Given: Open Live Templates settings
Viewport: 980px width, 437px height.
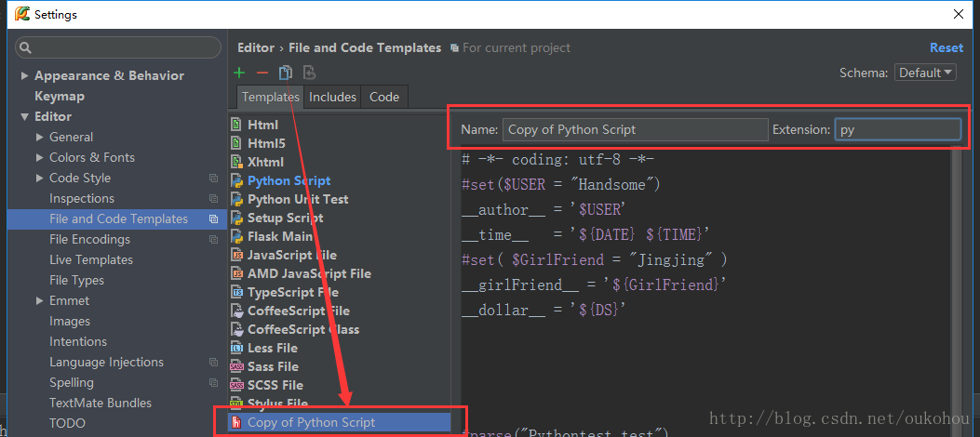Looking at the screenshot, I should click(x=91, y=259).
